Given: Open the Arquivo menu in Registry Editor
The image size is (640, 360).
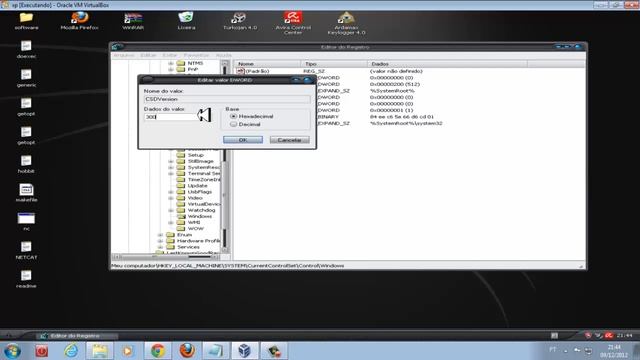Looking at the screenshot, I should (123, 55).
